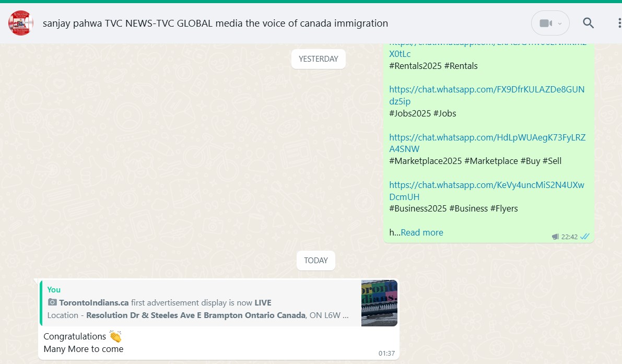Image resolution: width=622 pixels, height=364 pixels.
Task: Click the YESTERDAY date chip
Action: (318, 59)
